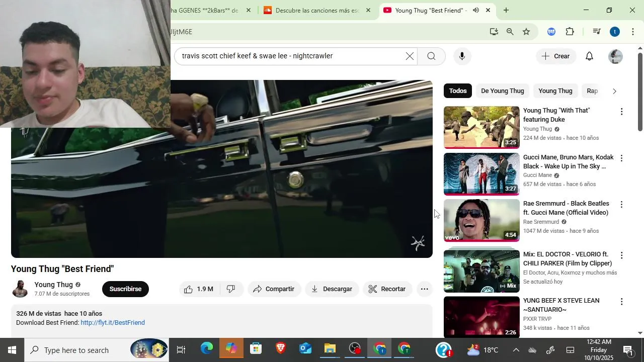Open the EL DOCTOR - VELORIO mix thumbnail
644x362 pixels.
click(x=481, y=271)
